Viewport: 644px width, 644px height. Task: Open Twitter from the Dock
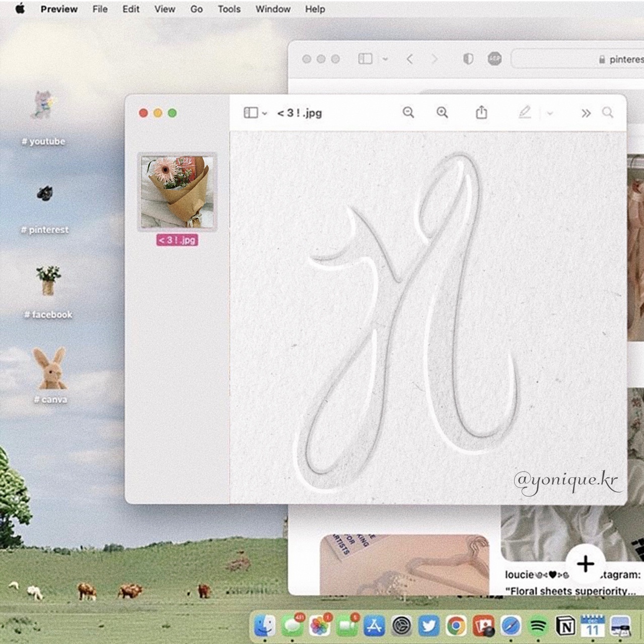pyautogui.click(x=428, y=626)
